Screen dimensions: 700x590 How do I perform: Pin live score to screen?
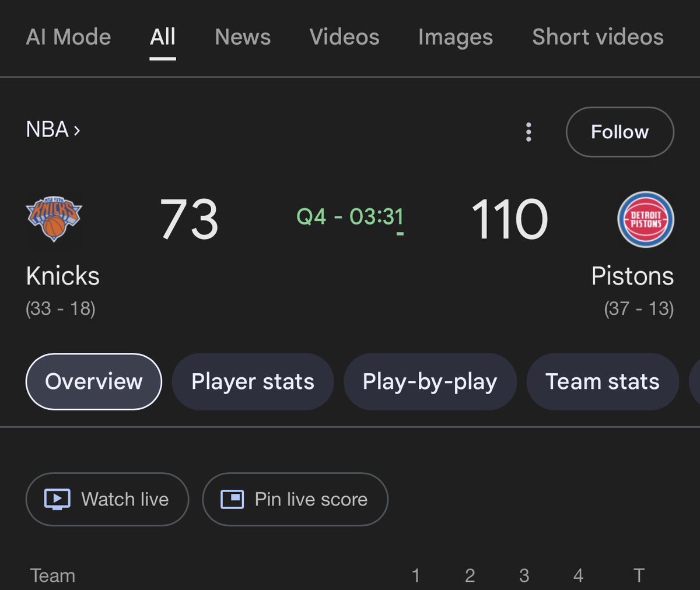click(x=295, y=499)
